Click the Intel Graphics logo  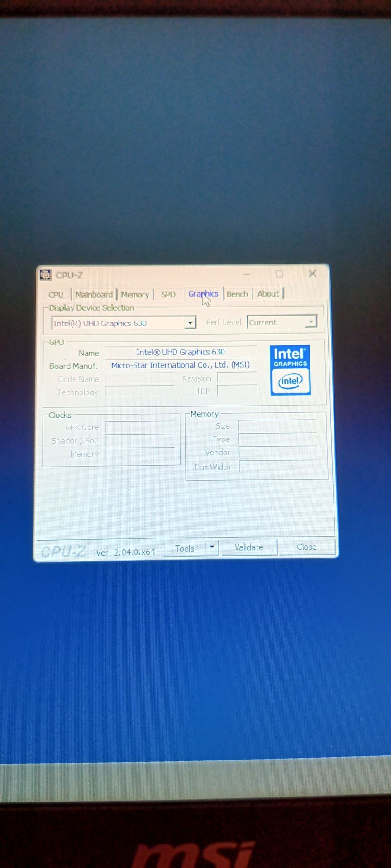[x=290, y=370]
